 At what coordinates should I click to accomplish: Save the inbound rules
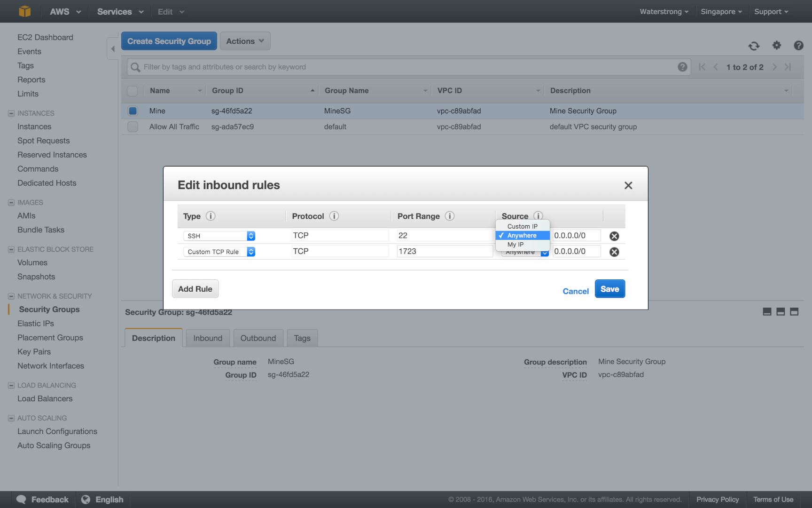(x=609, y=289)
